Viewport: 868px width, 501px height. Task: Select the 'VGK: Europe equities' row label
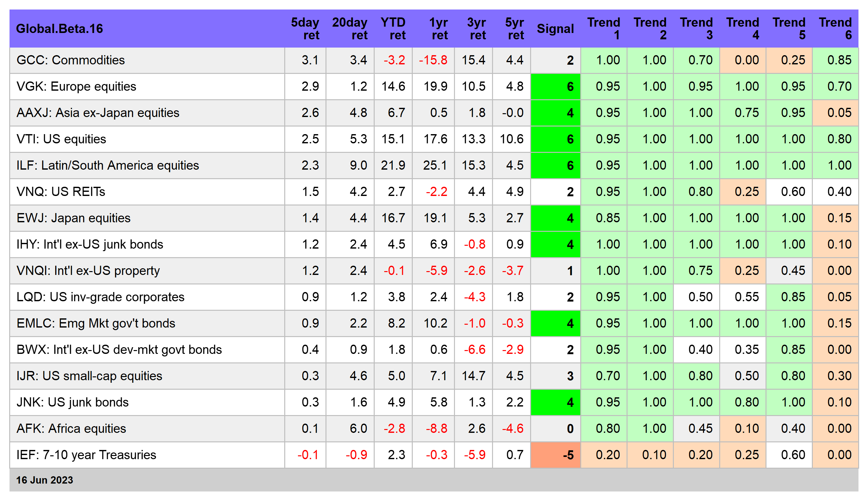[76, 86]
